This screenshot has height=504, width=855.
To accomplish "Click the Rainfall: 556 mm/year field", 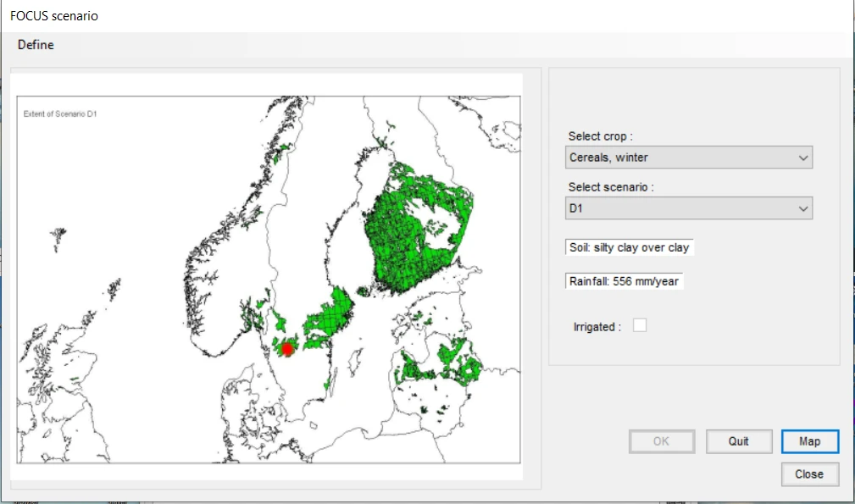I will tap(624, 281).
